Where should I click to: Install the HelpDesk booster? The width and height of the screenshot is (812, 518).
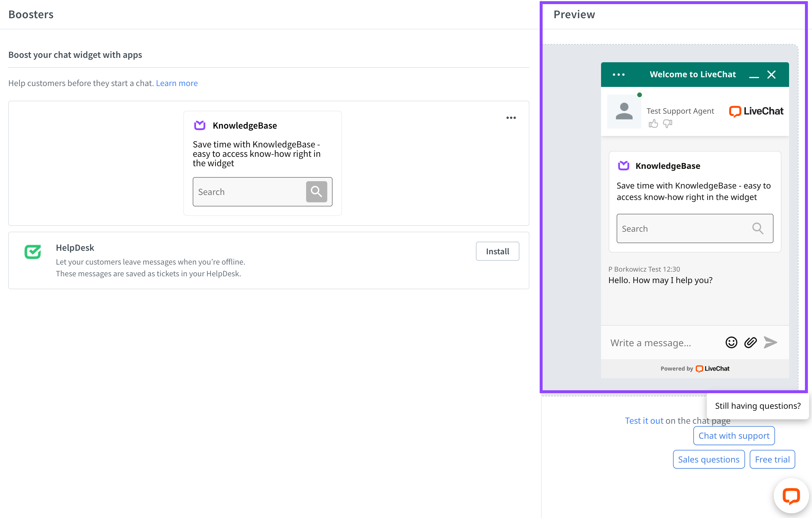click(497, 251)
